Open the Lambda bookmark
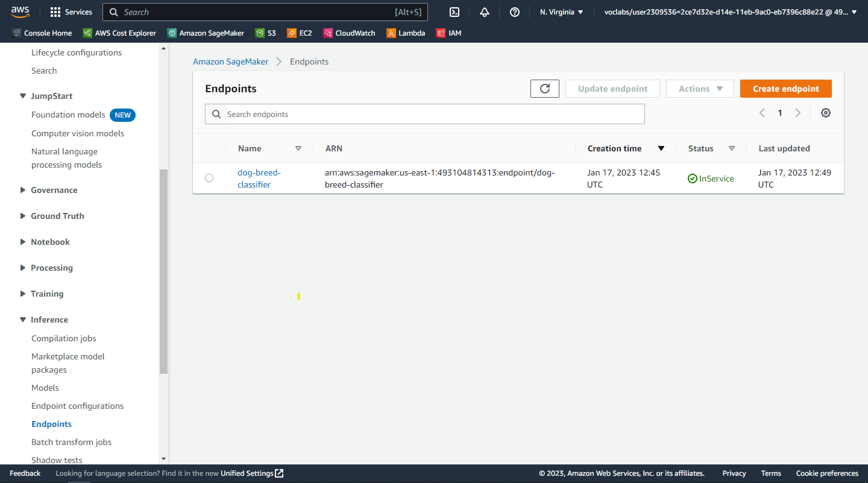This screenshot has width=868, height=483. [406, 33]
